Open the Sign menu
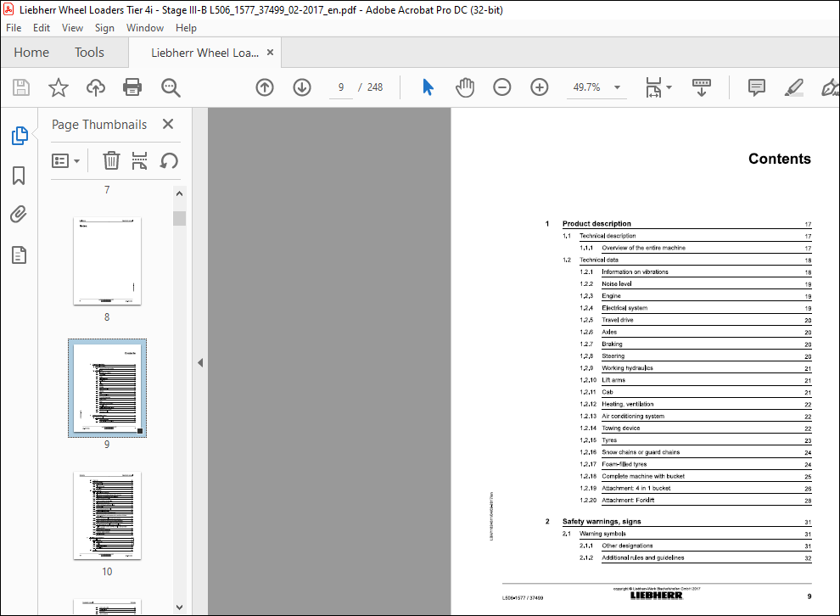Screen dimensions: 840x616 104,28
